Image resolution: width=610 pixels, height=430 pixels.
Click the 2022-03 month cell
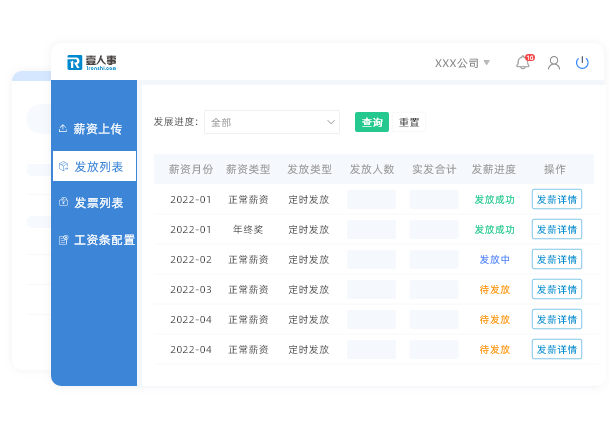[191, 290]
